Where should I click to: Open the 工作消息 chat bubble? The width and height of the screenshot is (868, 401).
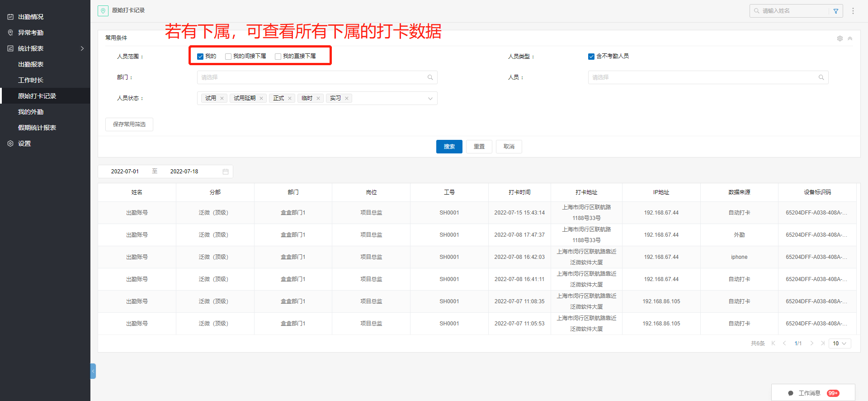(791, 393)
